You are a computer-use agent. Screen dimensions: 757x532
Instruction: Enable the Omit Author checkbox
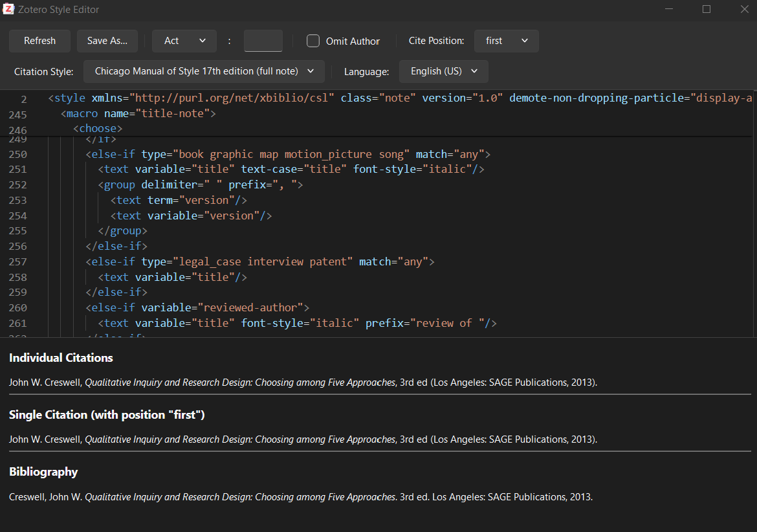pos(313,41)
